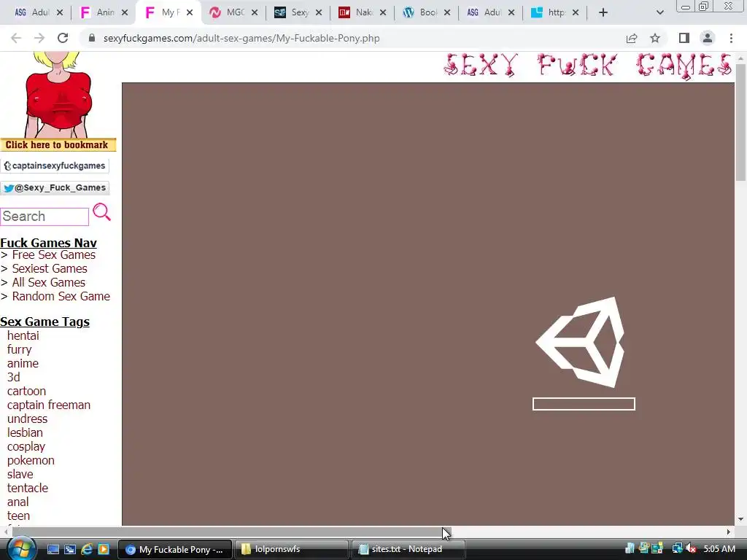Select the pokemon tag

pyautogui.click(x=31, y=461)
